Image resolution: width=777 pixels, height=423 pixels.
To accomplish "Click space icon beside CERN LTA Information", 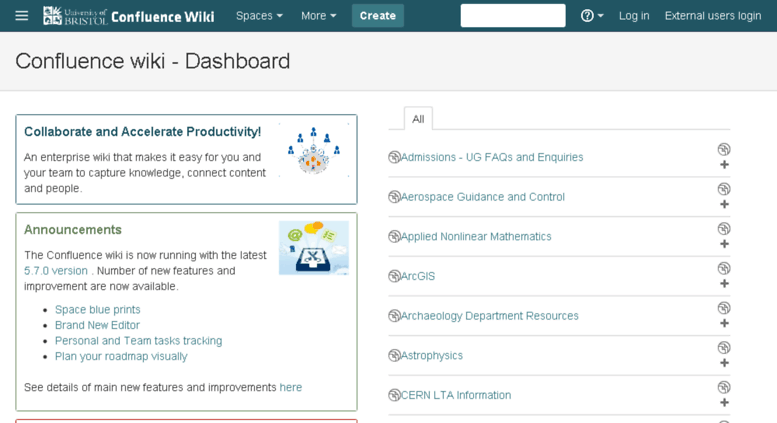I will (x=394, y=395).
